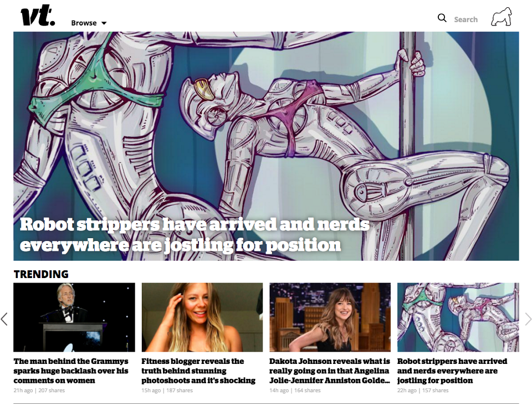Viewport: 532px width, 411px height.
Task: Click the gorilla profile icon
Action: 501,17
